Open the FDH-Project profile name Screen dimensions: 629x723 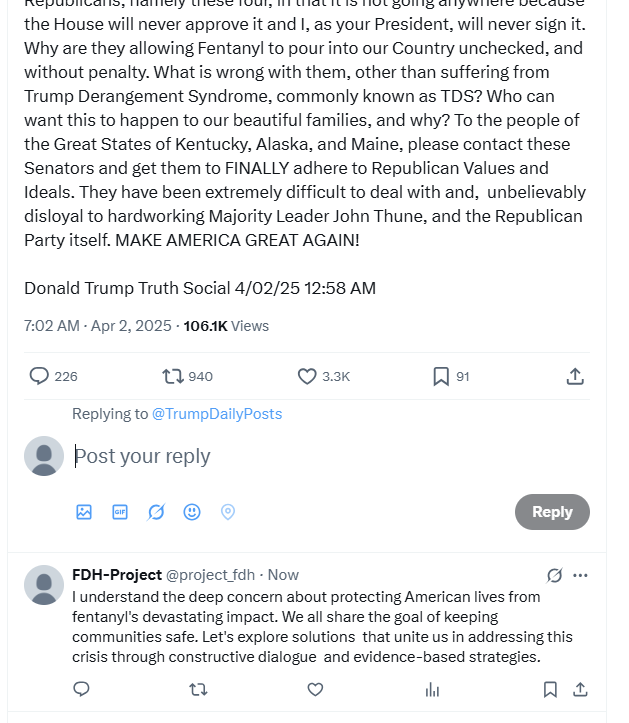pos(117,575)
